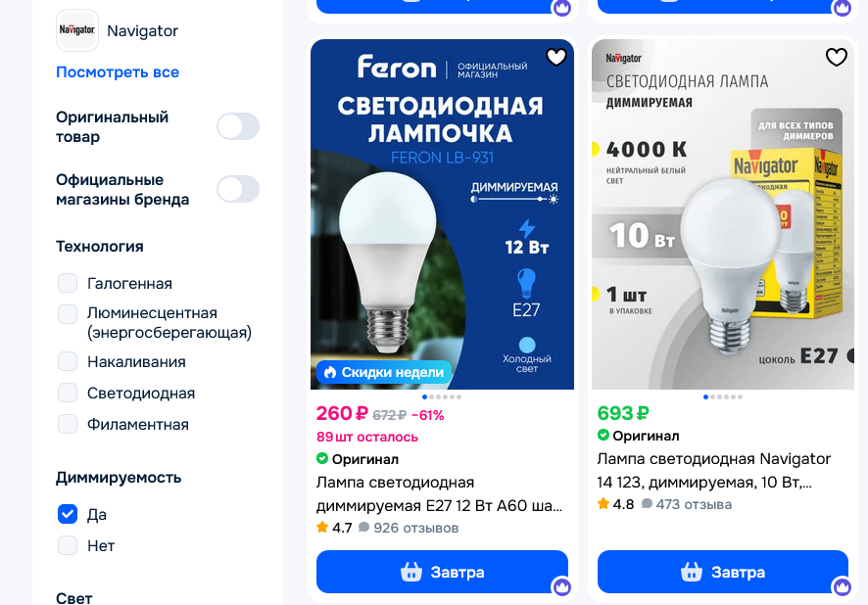868x605 pixels.
Task: Enable the Официальные магазины бренда toggle
Action: [238, 189]
